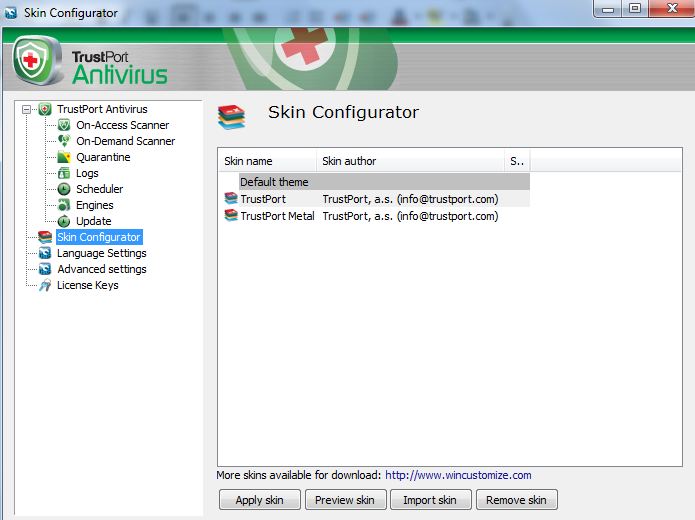The height and width of the screenshot is (520, 695).
Task: Open License Keys in the tree
Action: [x=88, y=285]
